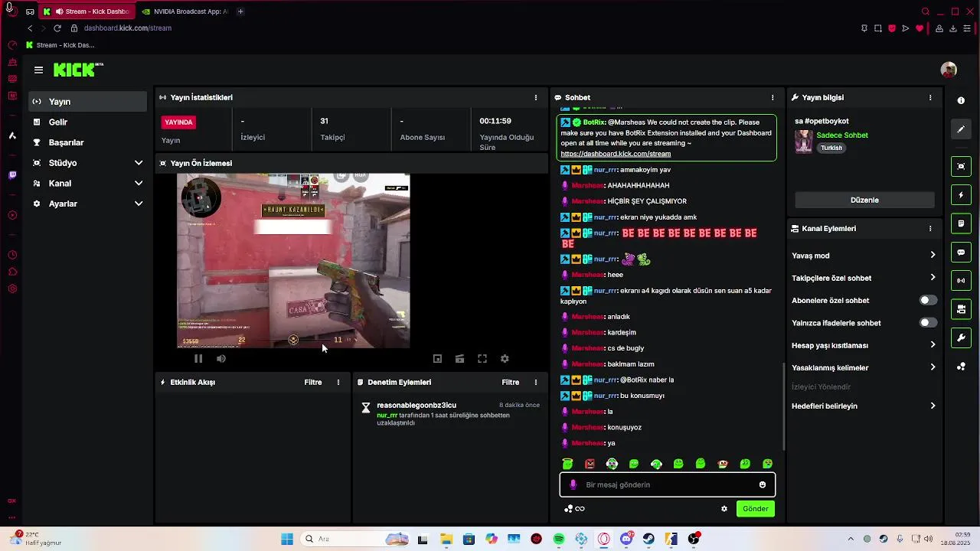980x551 pixels.
Task: Select Yayın in the sidebar
Action: tap(88, 102)
